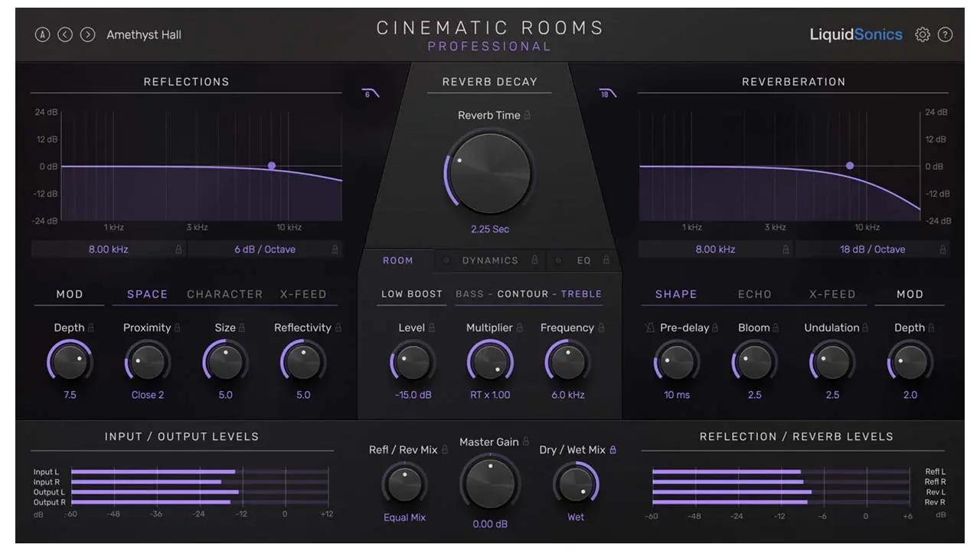Select the Reflections CHARACTER tab
980x551 pixels.
tap(225, 294)
